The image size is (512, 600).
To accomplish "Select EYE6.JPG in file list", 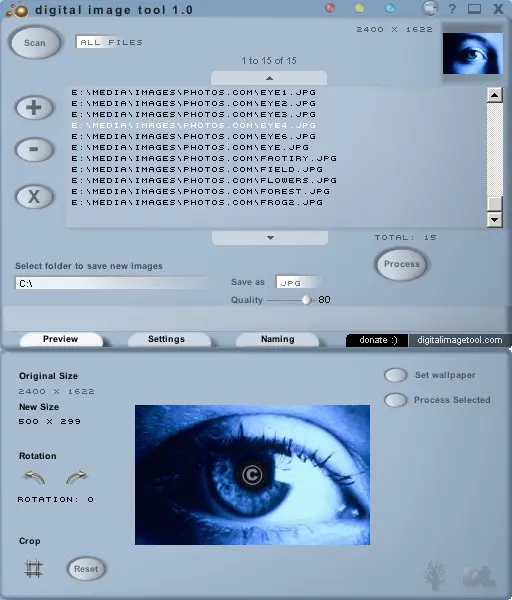I will (x=194, y=137).
